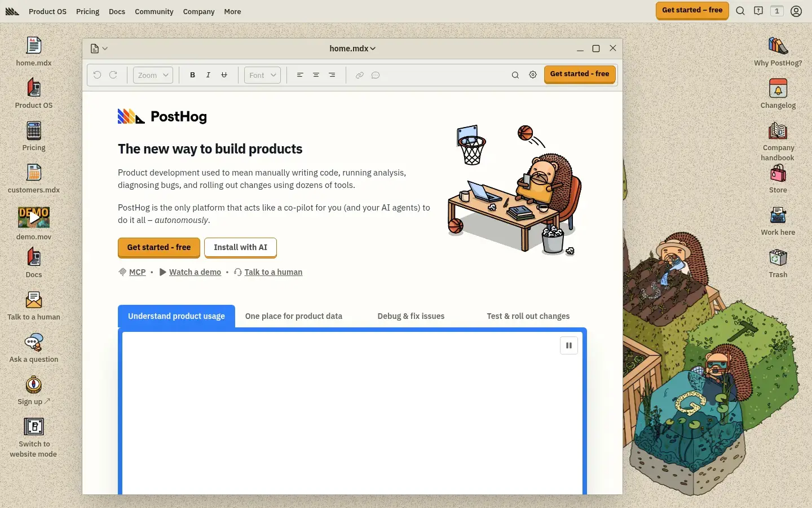Show the open windows counter
The image size is (812, 508).
coord(777,11)
